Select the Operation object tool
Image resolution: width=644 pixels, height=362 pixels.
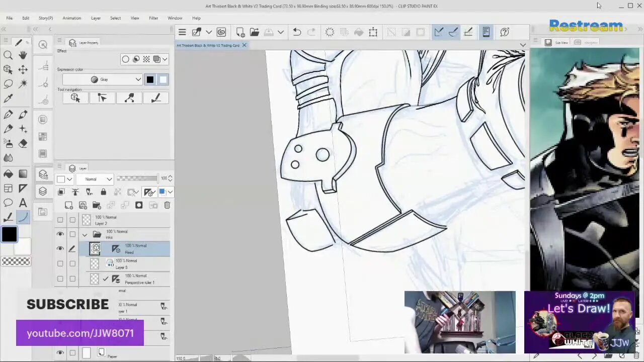8,69
